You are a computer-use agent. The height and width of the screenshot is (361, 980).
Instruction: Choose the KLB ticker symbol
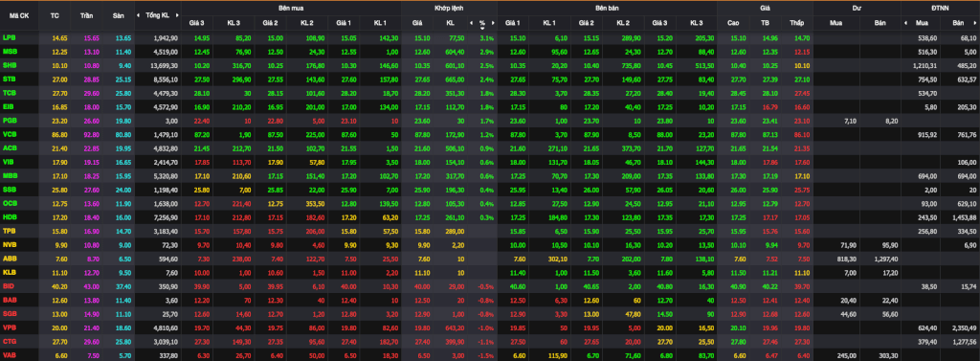10,272
